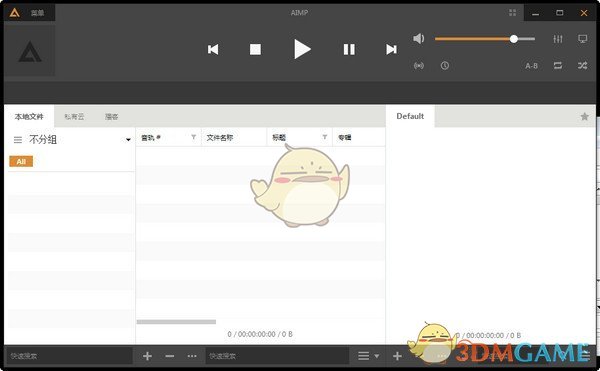Click the star favorites icon
Viewport: 600px width, 371px height.
point(584,117)
